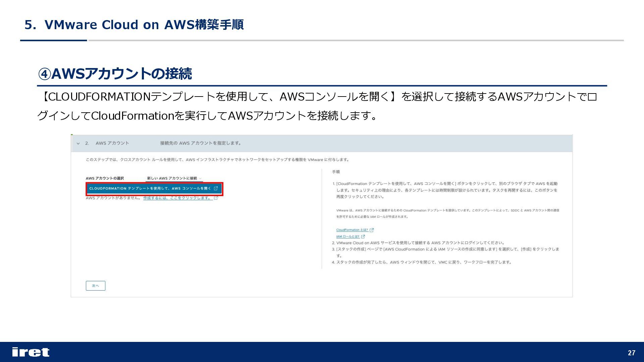Select the ④AWSアカウントの接続 section heading
The width and height of the screenshot is (644, 362).
(115, 74)
